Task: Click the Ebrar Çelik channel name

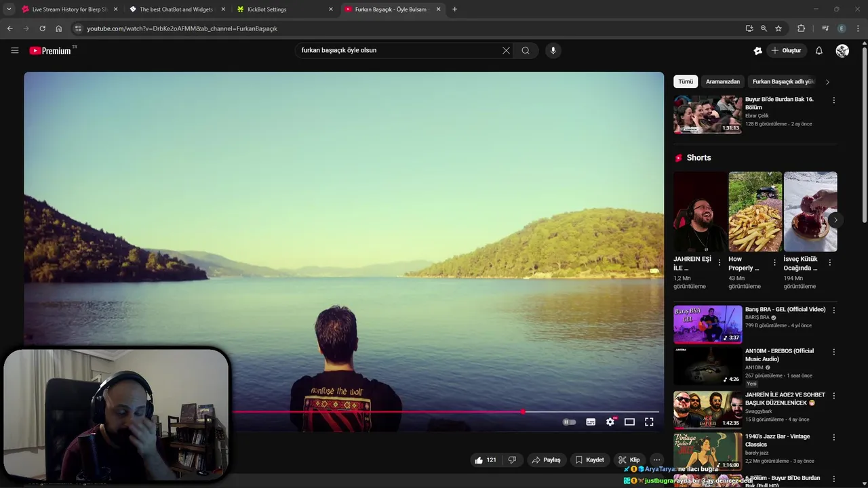Action: tap(757, 116)
